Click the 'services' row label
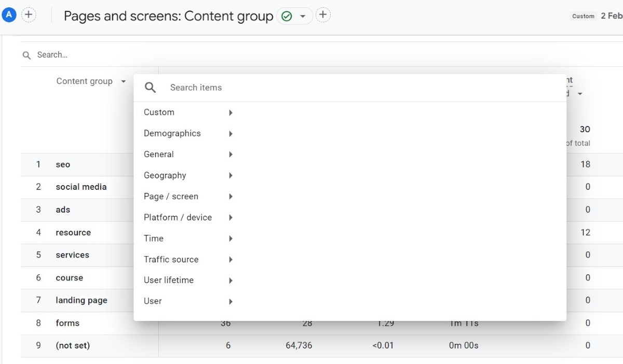 point(72,255)
